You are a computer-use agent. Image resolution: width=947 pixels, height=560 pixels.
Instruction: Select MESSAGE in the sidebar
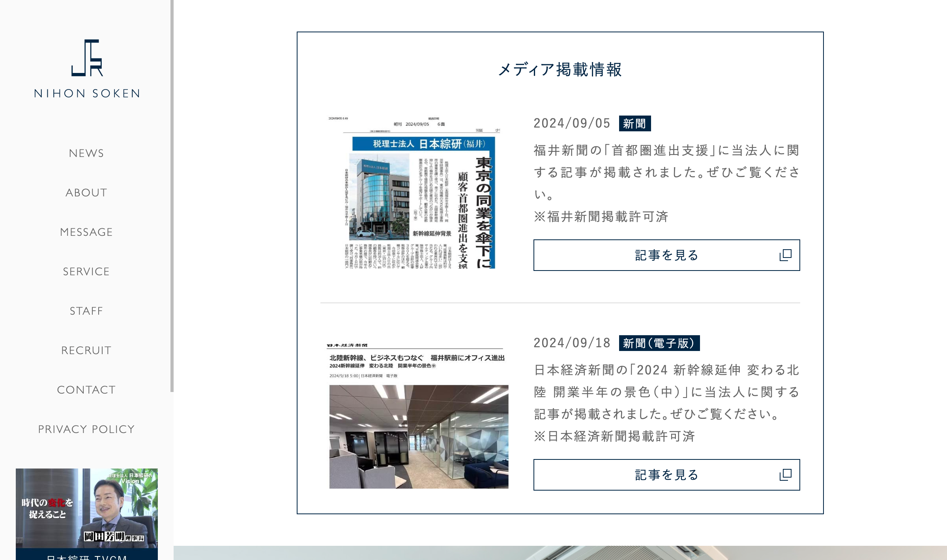86,232
